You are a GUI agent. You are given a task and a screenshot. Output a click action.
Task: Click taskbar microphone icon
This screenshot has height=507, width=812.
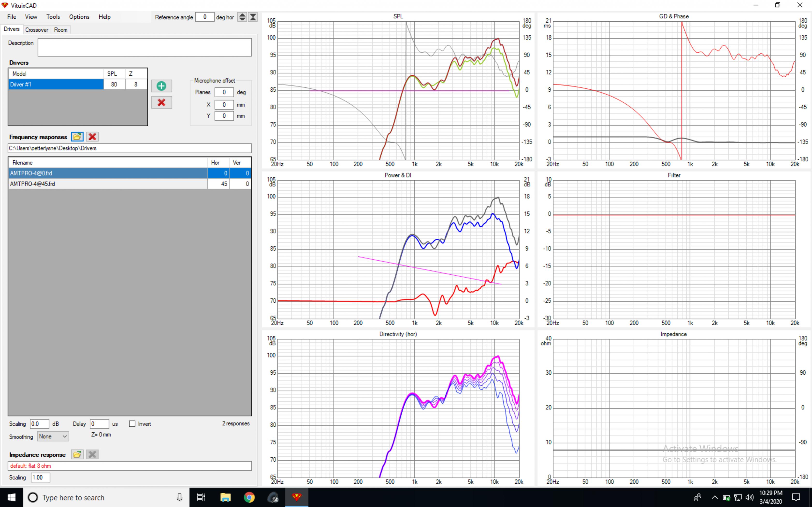click(180, 497)
